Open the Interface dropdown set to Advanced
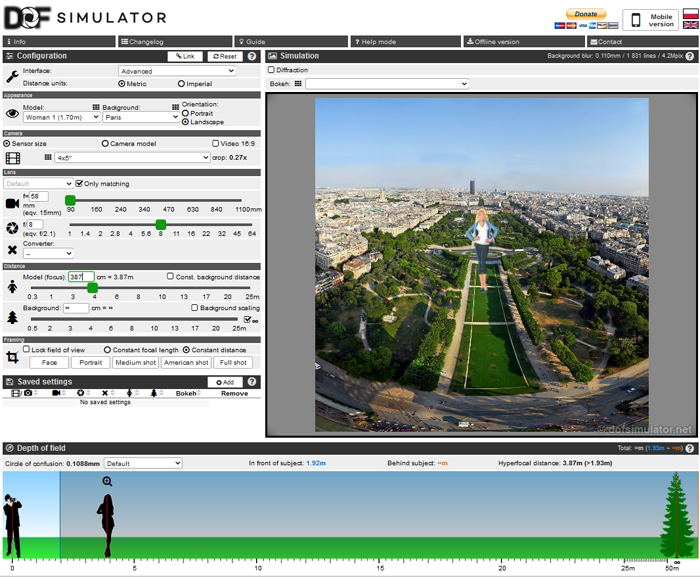The width and height of the screenshot is (700, 577). [x=176, y=71]
